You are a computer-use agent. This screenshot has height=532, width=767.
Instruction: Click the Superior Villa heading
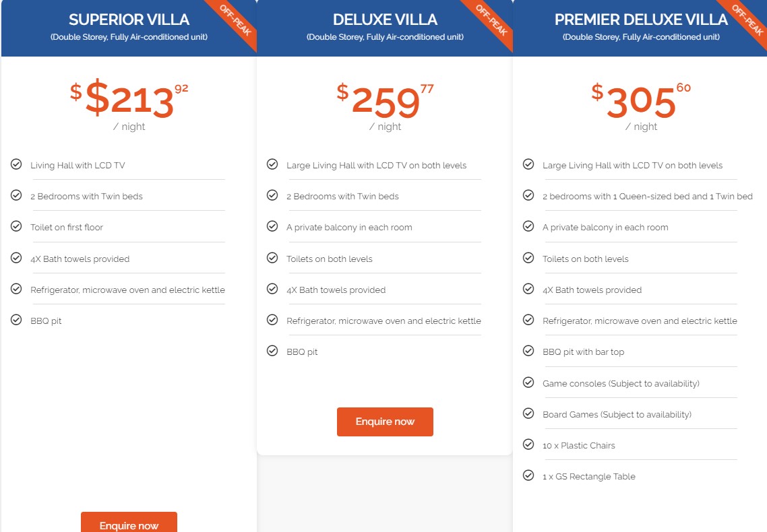click(129, 20)
